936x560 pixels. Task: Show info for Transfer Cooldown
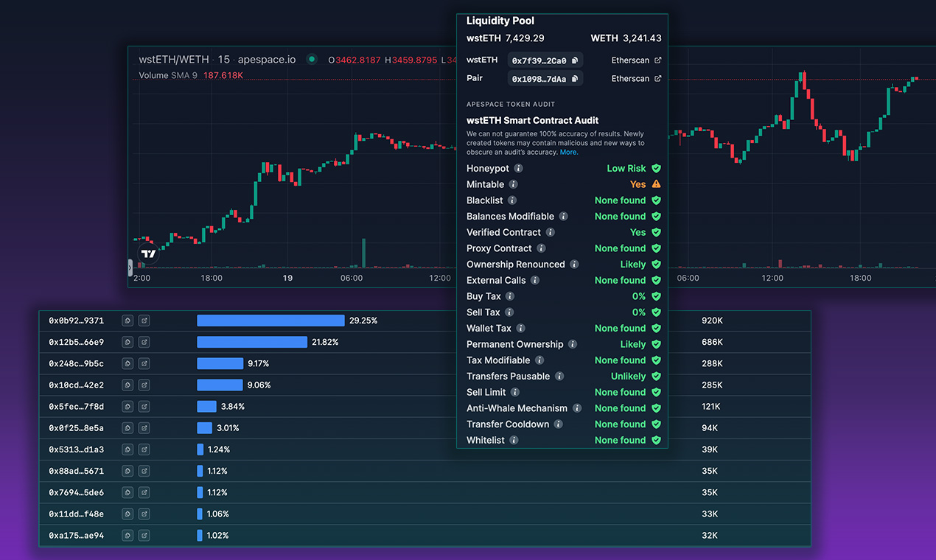pyautogui.click(x=559, y=424)
